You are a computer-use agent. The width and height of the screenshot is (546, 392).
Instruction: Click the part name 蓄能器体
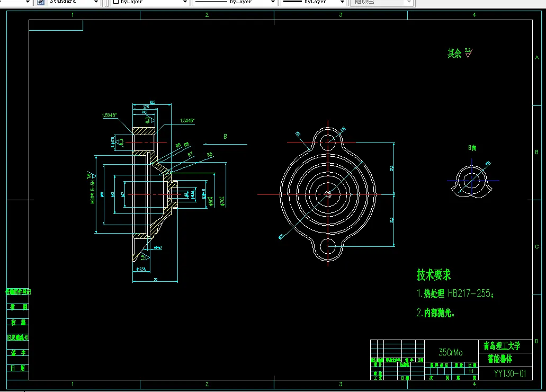(500, 359)
